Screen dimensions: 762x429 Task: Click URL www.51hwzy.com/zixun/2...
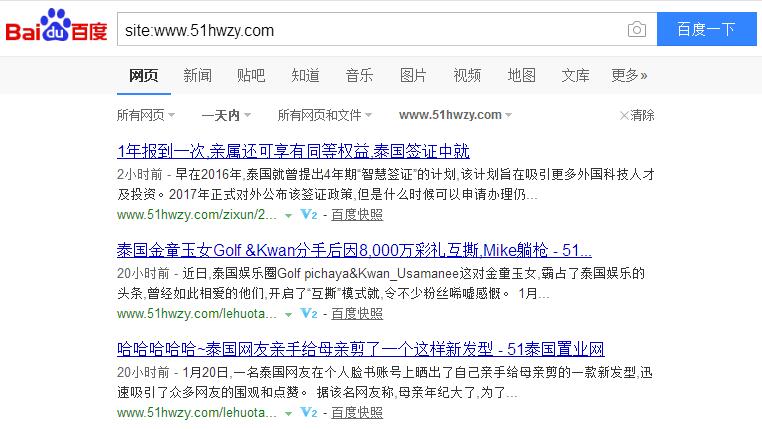197,214
